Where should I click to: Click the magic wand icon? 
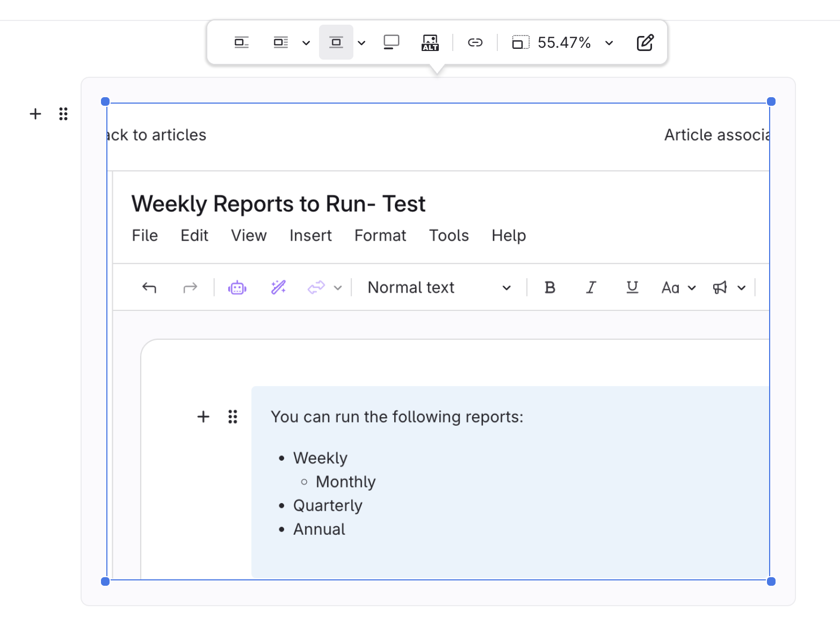[x=278, y=288]
